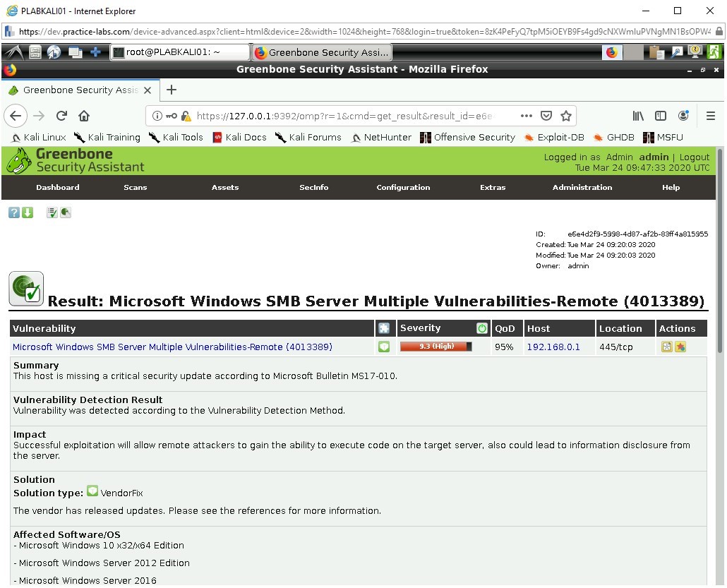
Task: Open the results list icon
Action: pos(51,212)
